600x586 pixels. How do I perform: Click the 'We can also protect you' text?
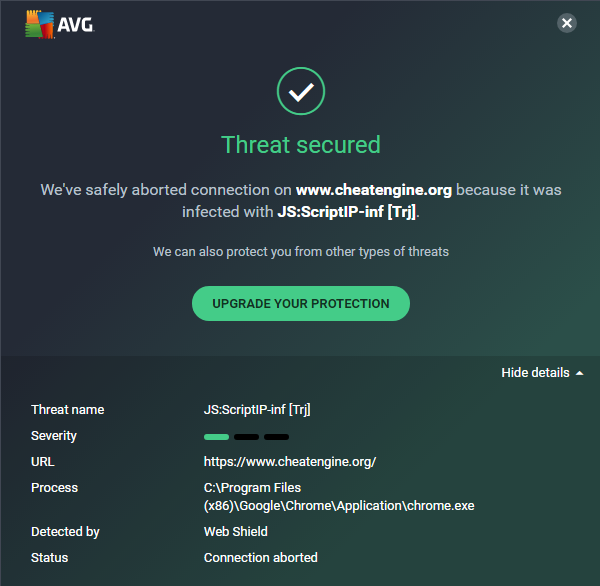301,251
